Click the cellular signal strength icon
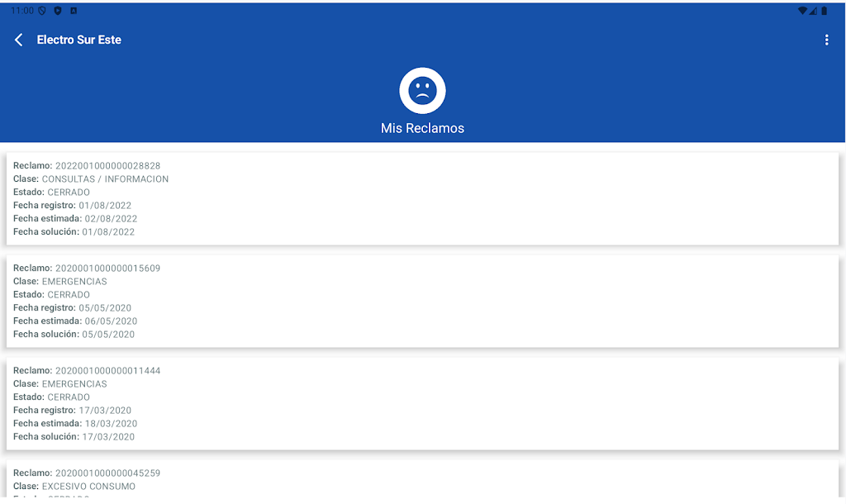Screen dimensions: 846x504 [813, 11]
